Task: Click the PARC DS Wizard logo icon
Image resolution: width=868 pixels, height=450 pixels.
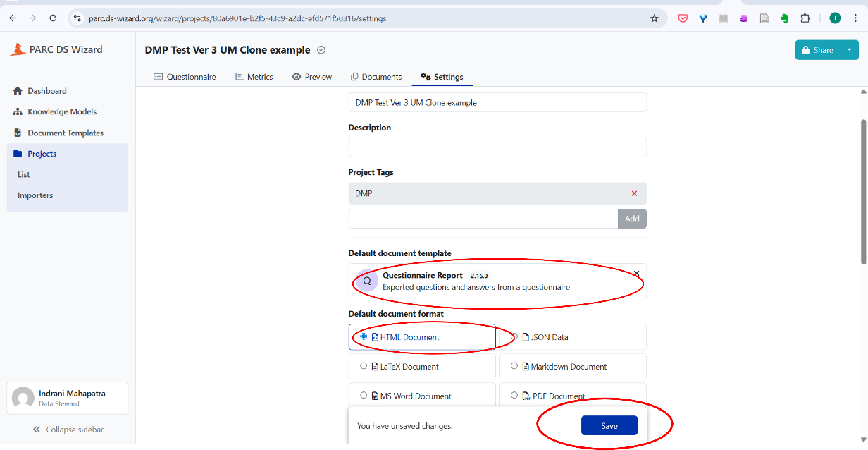Action: 18,49
